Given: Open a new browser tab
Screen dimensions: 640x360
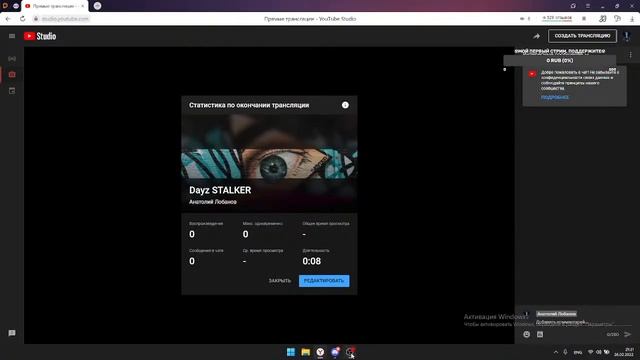Looking at the screenshot, I should [x=97, y=6].
